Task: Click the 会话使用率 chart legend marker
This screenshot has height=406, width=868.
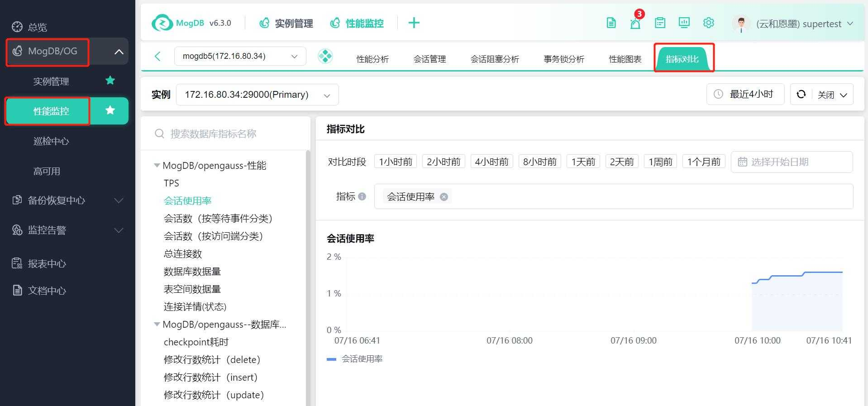Action: click(331, 359)
